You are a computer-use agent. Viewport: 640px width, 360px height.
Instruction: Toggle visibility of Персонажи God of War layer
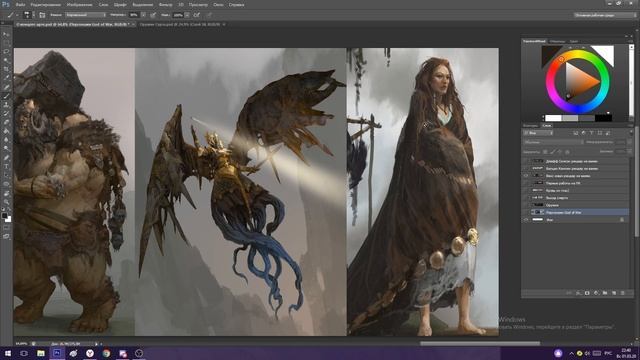click(526, 212)
